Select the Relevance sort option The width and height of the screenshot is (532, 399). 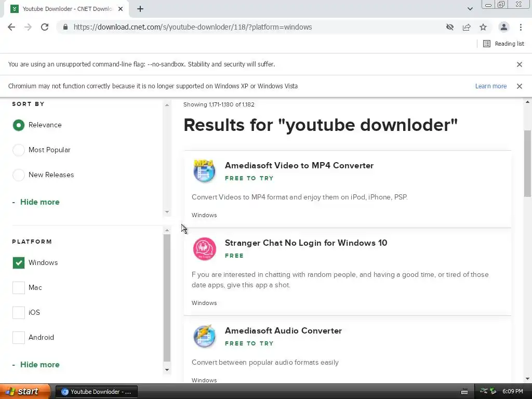pyautogui.click(x=19, y=125)
